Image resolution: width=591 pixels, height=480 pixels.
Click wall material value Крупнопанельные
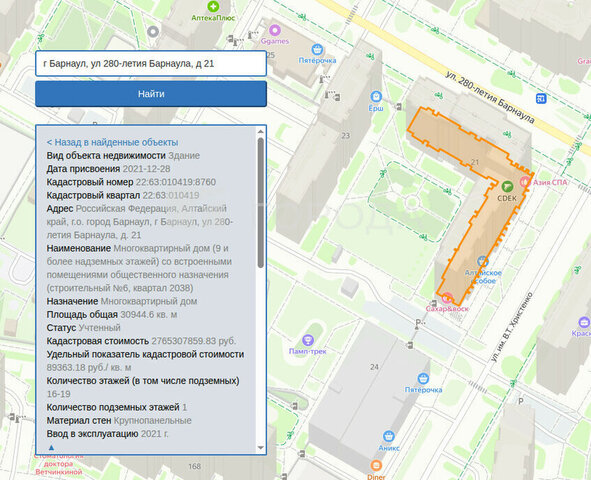click(x=153, y=420)
